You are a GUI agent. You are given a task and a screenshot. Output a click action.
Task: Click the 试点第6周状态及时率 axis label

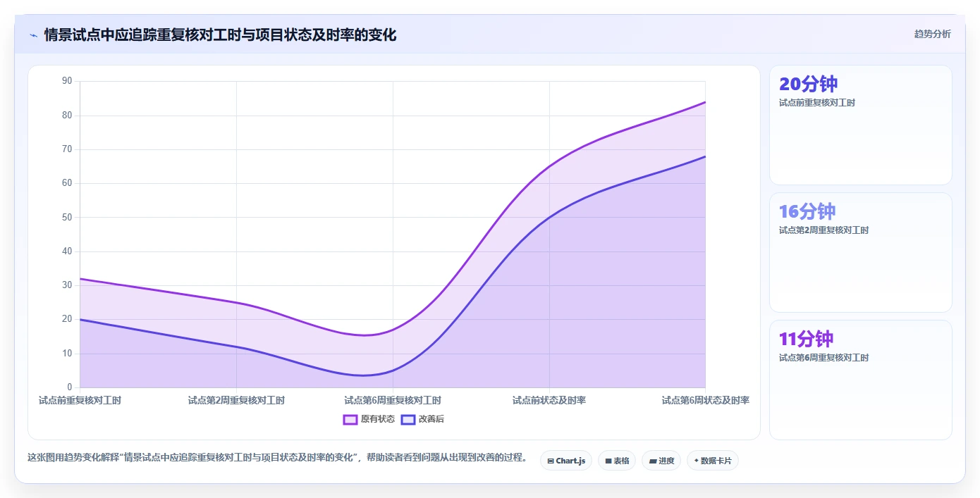[x=705, y=400]
